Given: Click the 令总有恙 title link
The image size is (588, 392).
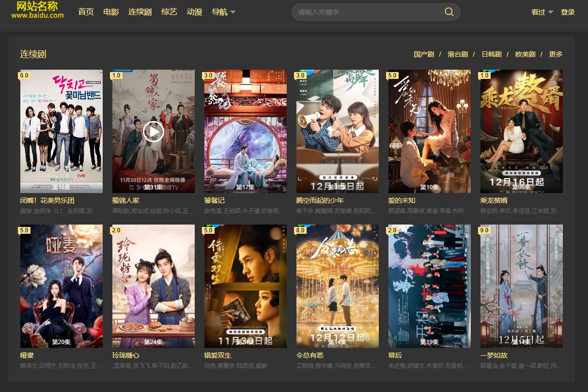Looking at the screenshot, I should click(310, 355).
